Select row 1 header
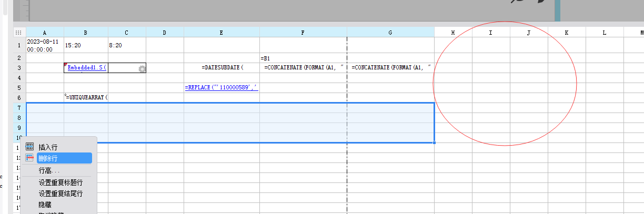The width and height of the screenshot is (644, 214). pyautogui.click(x=19, y=45)
